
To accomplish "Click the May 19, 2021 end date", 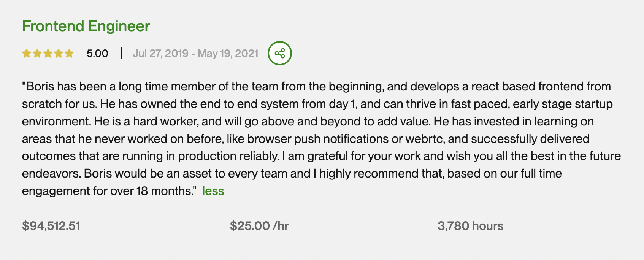I will (228, 54).
